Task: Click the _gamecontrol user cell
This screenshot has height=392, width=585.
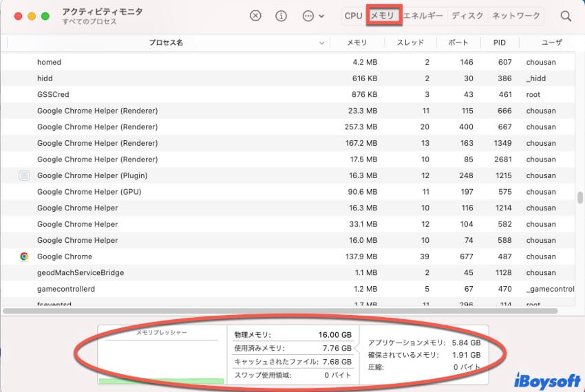Action: click(x=550, y=289)
